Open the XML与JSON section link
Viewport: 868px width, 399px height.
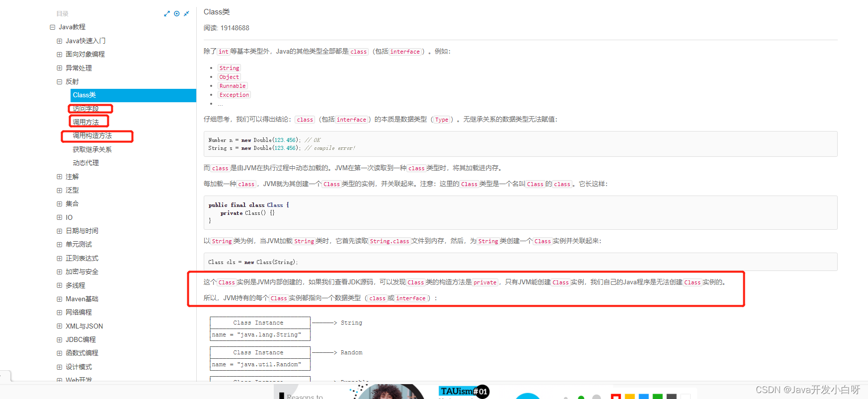click(84, 326)
